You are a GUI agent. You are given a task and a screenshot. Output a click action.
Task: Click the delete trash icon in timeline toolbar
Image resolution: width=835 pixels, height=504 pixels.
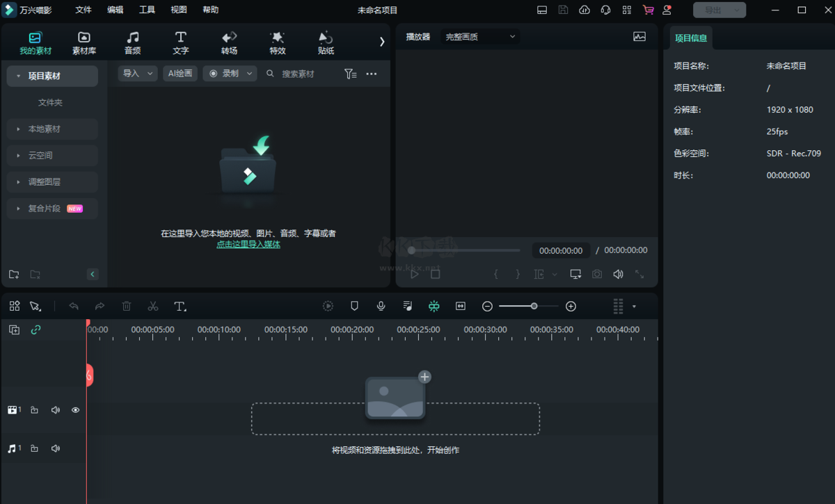click(126, 306)
